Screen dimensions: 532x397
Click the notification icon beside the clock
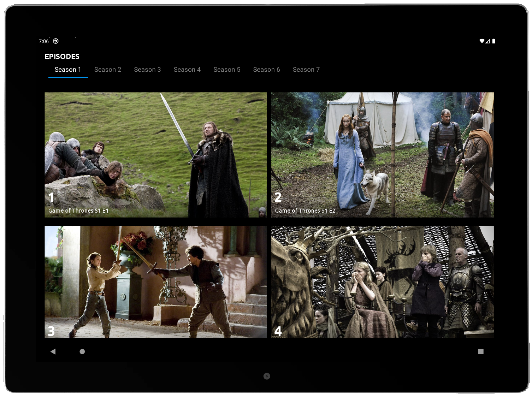point(56,41)
